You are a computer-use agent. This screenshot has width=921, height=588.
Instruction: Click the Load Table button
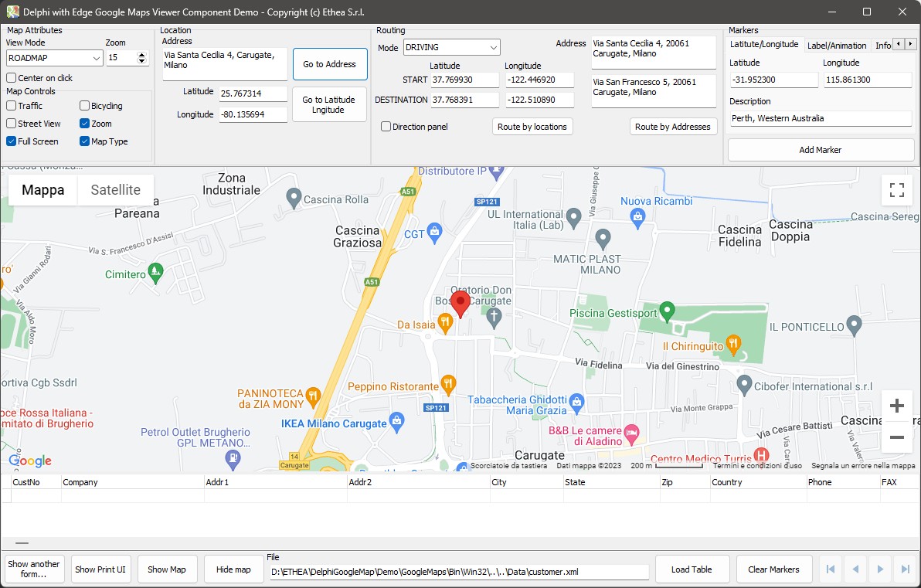[x=692, y=569]
